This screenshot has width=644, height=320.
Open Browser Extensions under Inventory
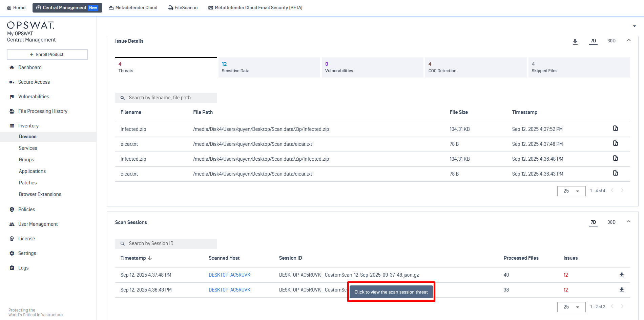[40, 194]
